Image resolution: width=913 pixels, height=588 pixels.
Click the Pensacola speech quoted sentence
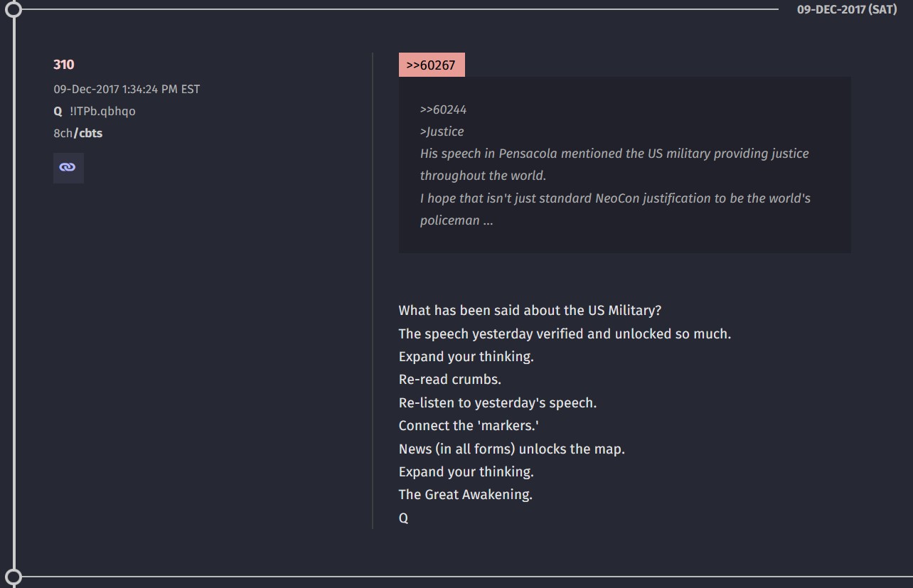click(614, 164)
